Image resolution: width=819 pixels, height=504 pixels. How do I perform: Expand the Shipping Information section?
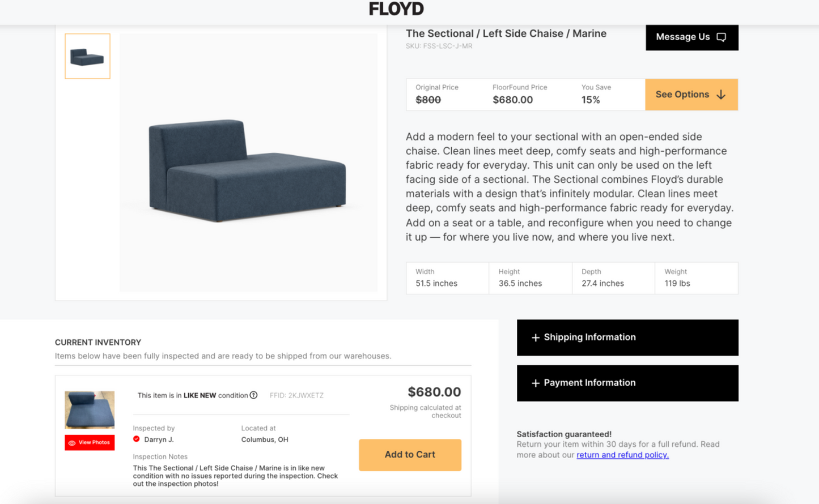point(627,338)
